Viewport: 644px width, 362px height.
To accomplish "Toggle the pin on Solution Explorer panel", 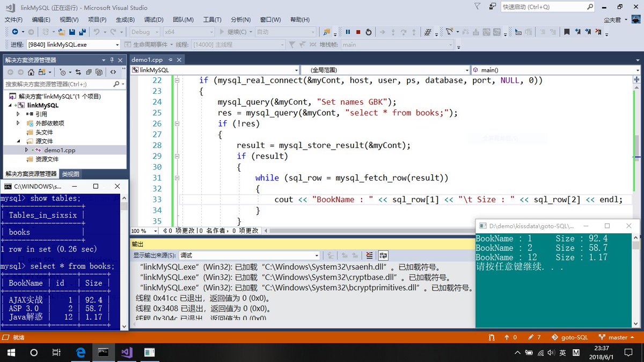I will 113,60.
